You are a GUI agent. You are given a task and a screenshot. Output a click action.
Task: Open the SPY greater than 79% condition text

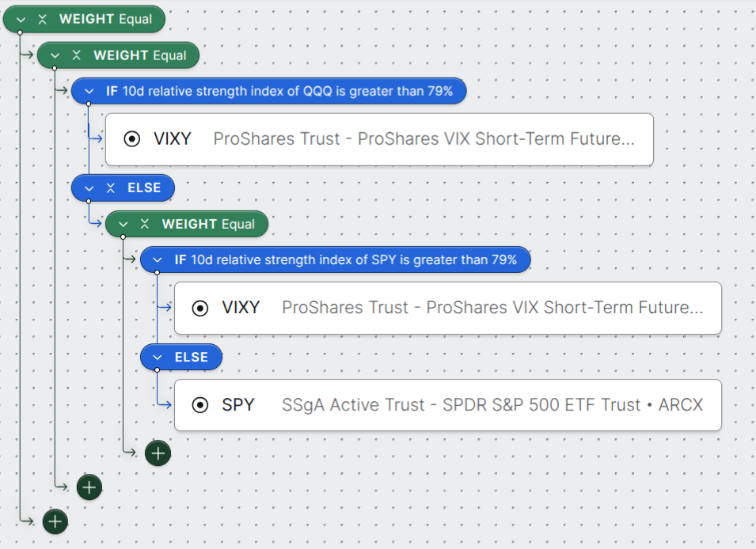click(x=353, y=259)
